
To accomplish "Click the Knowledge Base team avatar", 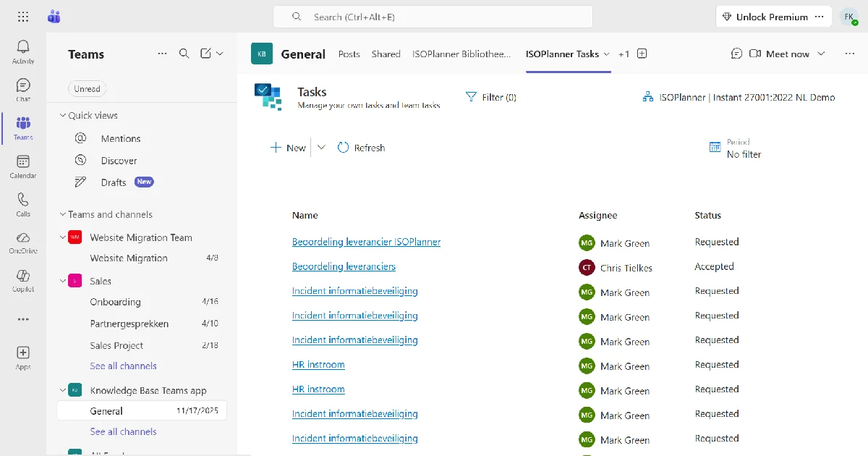I will click(262, 54).
